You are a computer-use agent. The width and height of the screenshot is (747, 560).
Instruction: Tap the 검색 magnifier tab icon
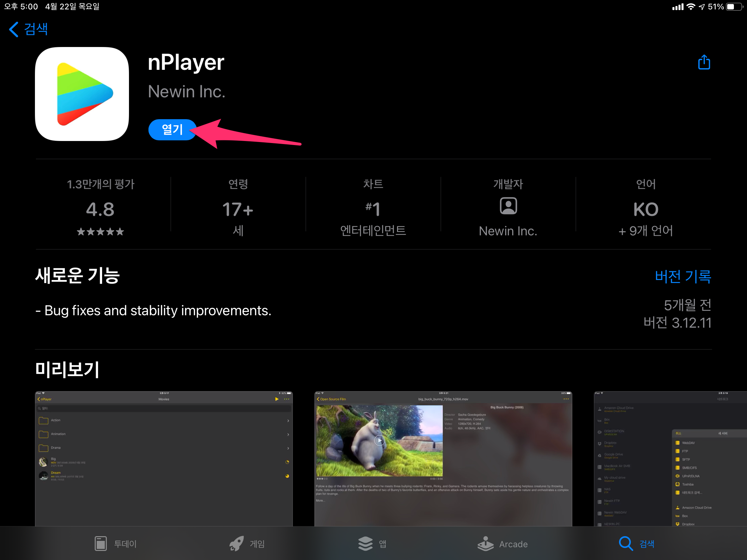(625, 544)
